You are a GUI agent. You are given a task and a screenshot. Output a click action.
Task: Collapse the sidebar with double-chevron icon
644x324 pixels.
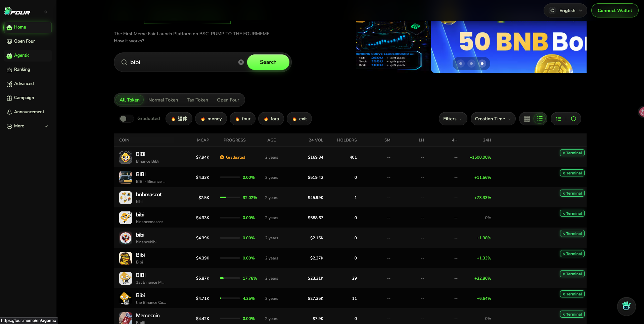coord(46,12)
